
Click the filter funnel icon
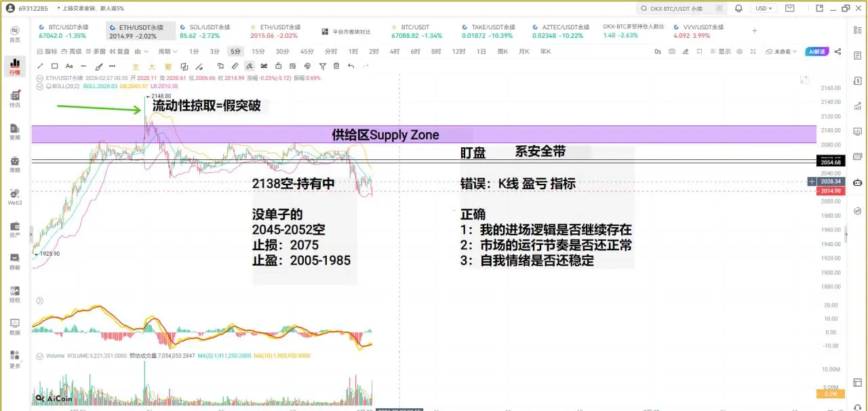click(322, 66)
